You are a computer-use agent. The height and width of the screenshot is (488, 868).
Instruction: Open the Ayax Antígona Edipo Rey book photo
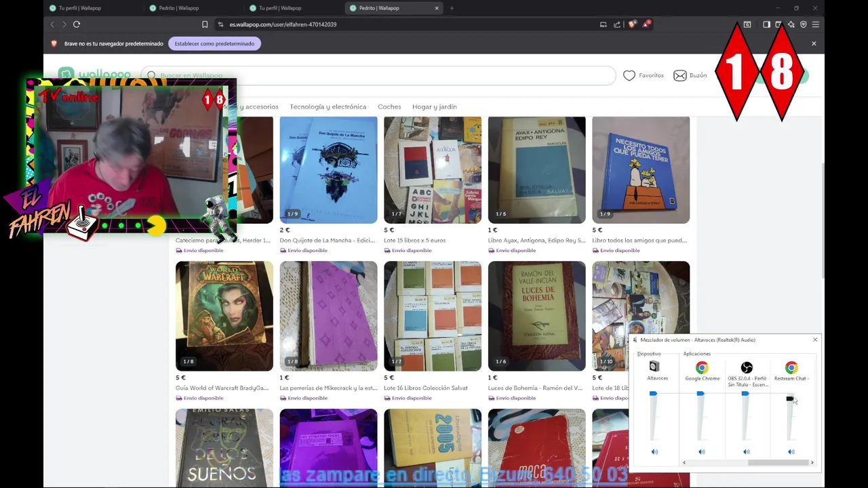536,169
